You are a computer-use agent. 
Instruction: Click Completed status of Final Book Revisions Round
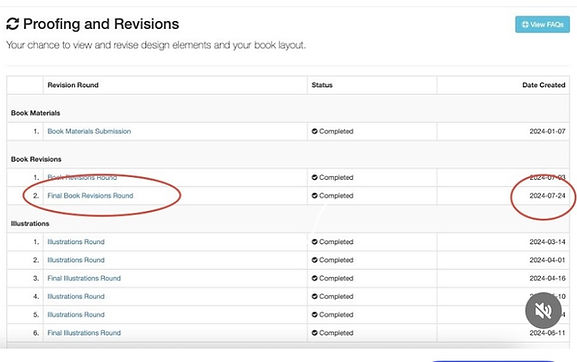coord(332,196)
